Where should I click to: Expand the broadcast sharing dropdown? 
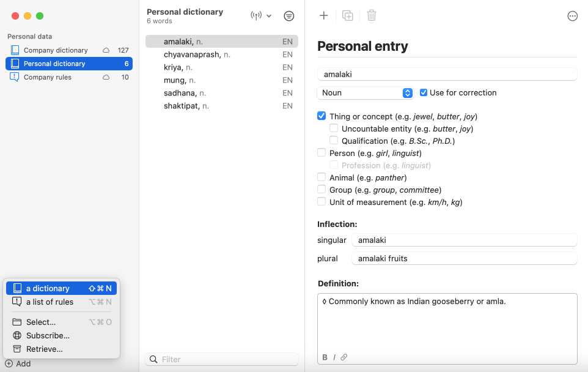[x=261, y=16]
